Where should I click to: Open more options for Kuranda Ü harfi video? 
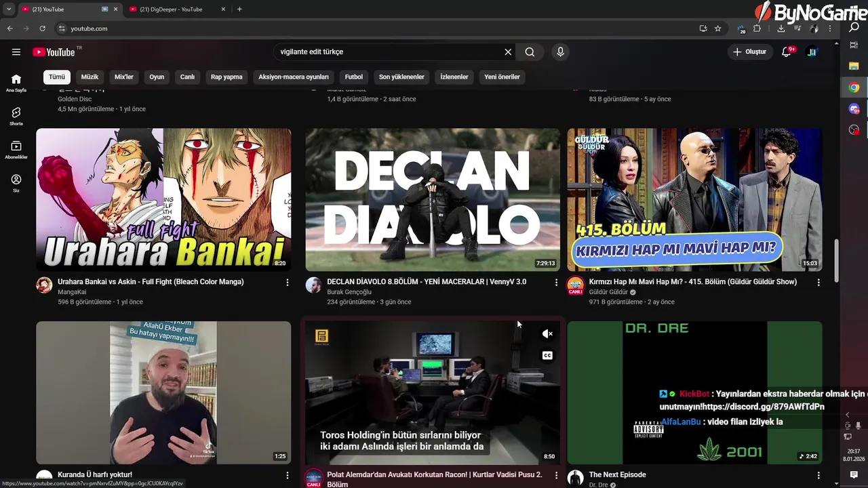tap(287, 476)
